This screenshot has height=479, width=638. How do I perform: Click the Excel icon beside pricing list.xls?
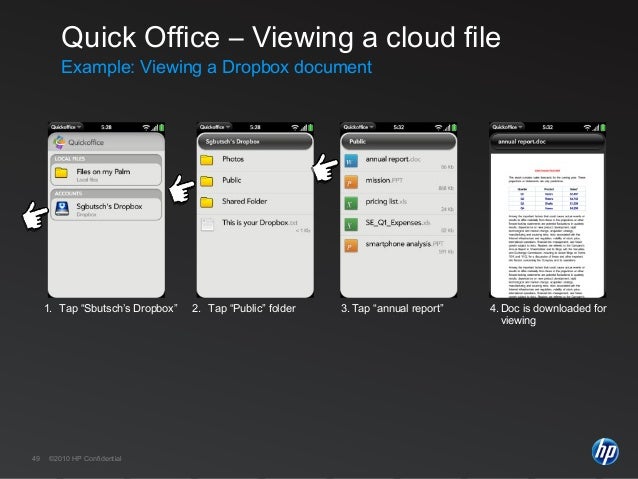point(350,203)
